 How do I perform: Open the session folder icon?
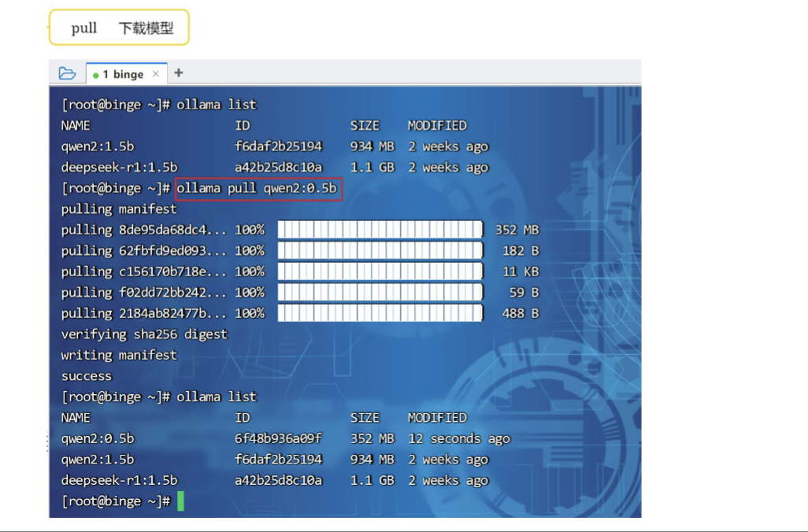[67, 74]
